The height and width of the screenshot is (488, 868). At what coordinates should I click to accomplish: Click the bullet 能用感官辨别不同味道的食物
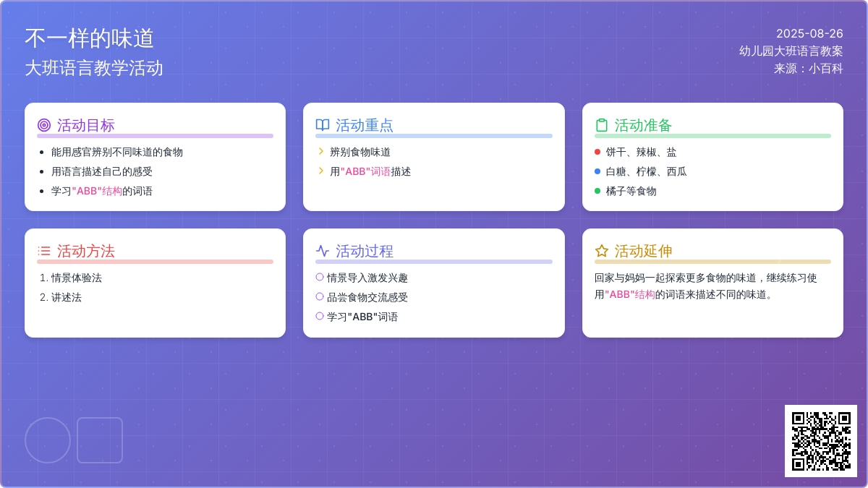pyautogui.click(x=117, y=152)
